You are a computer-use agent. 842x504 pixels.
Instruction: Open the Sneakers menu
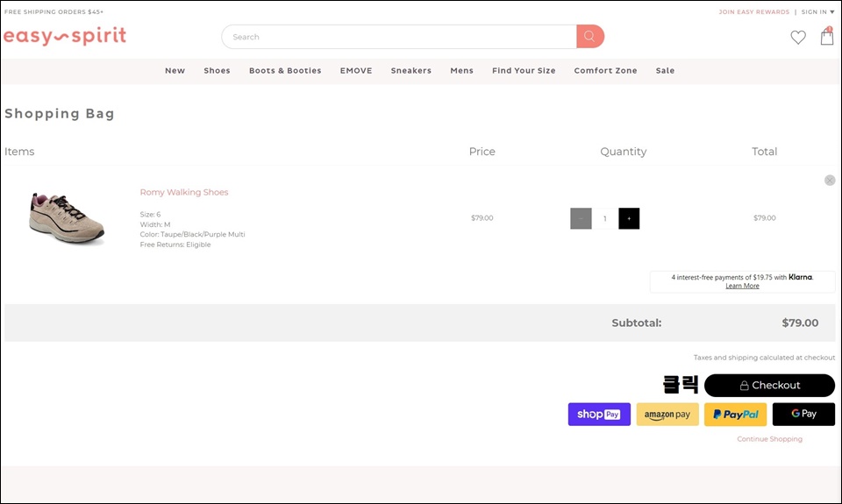[410, 70]
